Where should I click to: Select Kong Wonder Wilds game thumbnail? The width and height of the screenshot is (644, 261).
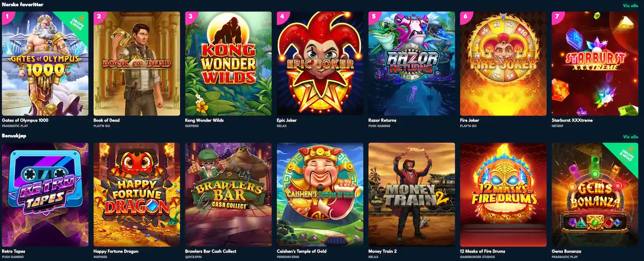click(x=228, y=64)
